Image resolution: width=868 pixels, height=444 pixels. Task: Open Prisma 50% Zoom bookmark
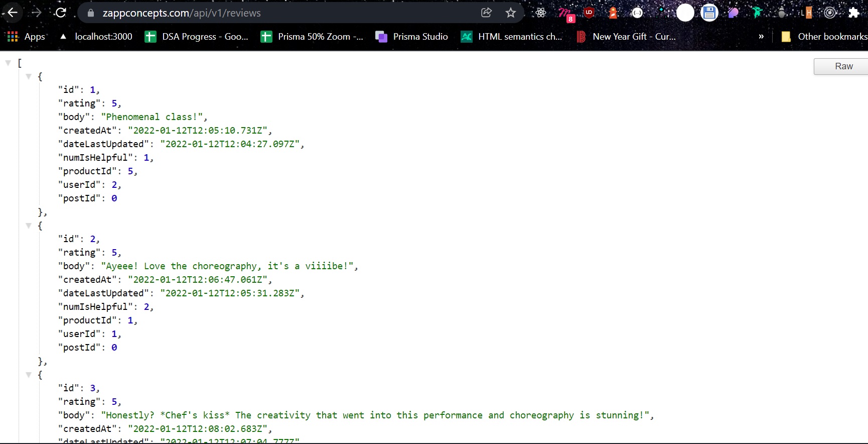click(312, 37)
